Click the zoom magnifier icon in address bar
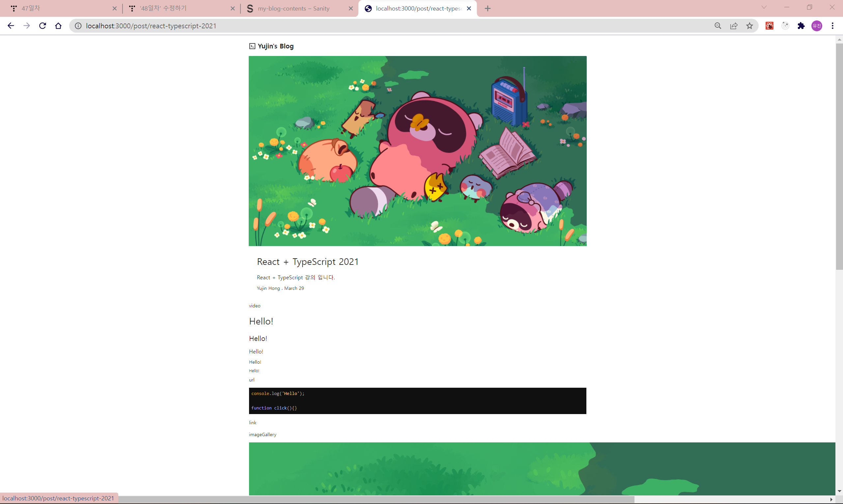The width and height of the screenshot is (843, 504). coord(718,26)
